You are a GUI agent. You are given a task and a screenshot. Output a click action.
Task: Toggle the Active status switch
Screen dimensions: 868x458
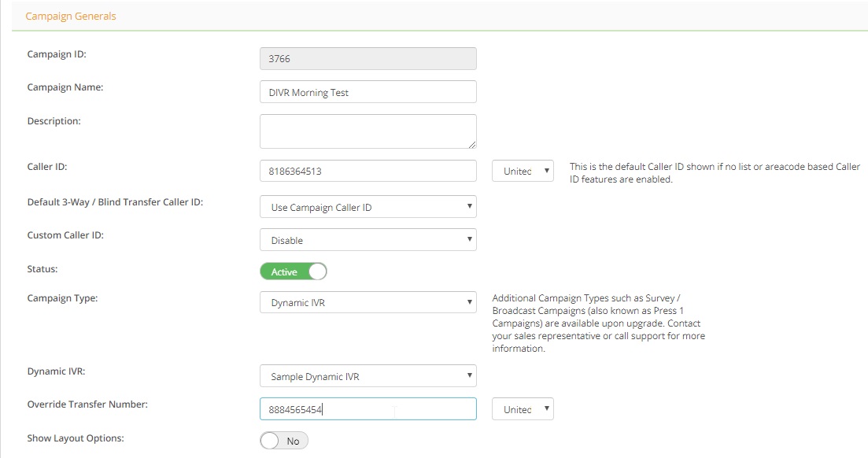coord(293,271)
